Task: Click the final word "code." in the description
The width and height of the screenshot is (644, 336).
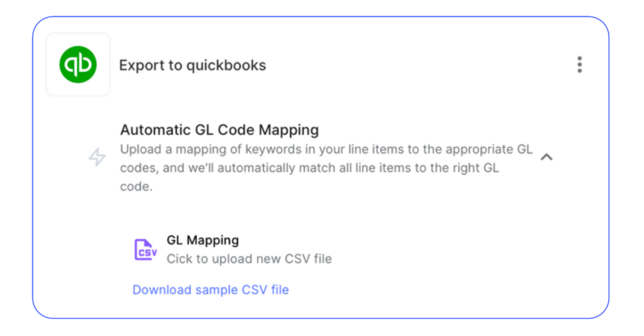Action: point(136,186)
